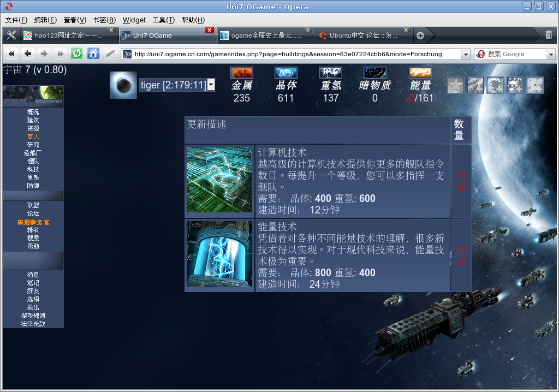Click the dark matter resource icon

(x=374, y=73)
